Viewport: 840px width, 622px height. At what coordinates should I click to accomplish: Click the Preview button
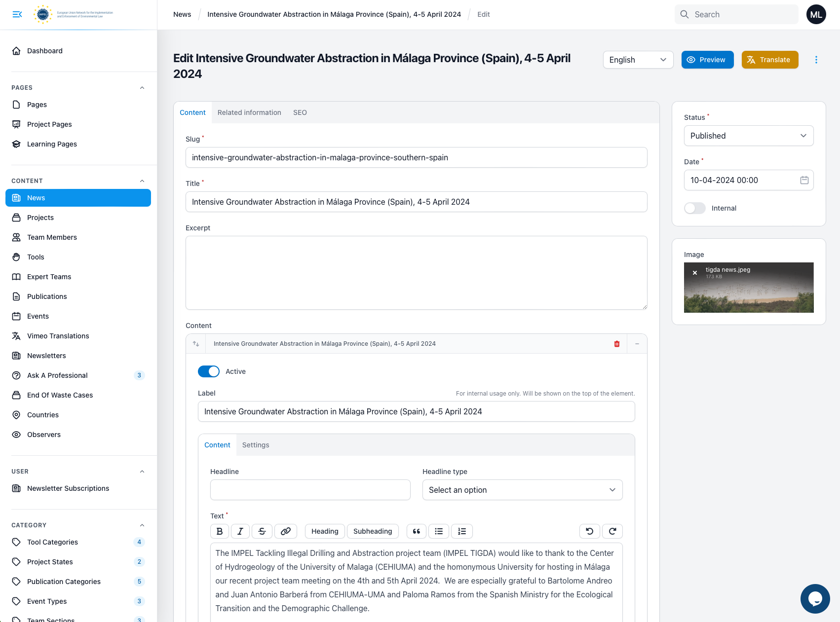click(708, 60)
